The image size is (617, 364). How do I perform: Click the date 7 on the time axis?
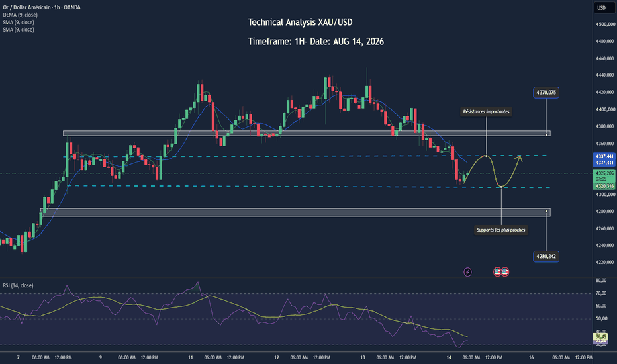tap(18, 357)
